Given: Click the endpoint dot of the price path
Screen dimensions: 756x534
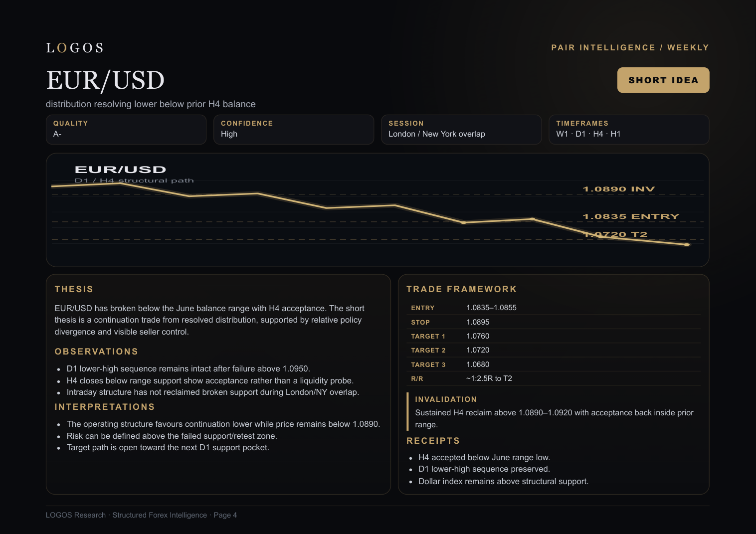Looking at the screenshot, I should click(687, 245).
